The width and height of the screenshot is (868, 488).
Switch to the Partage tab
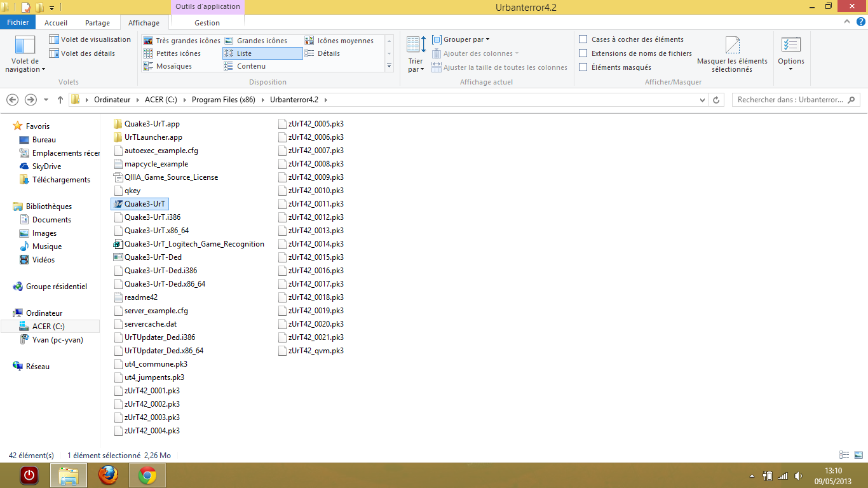pos(97,22)
